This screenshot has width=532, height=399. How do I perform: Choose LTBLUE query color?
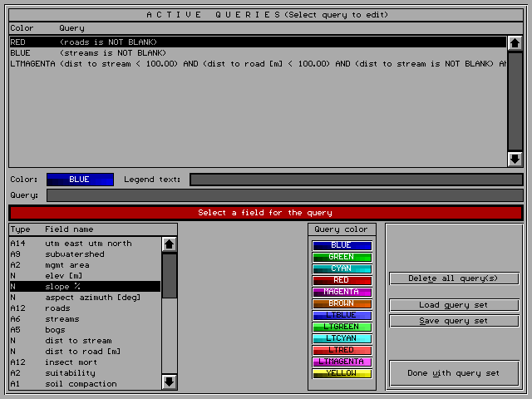(342, 315)
